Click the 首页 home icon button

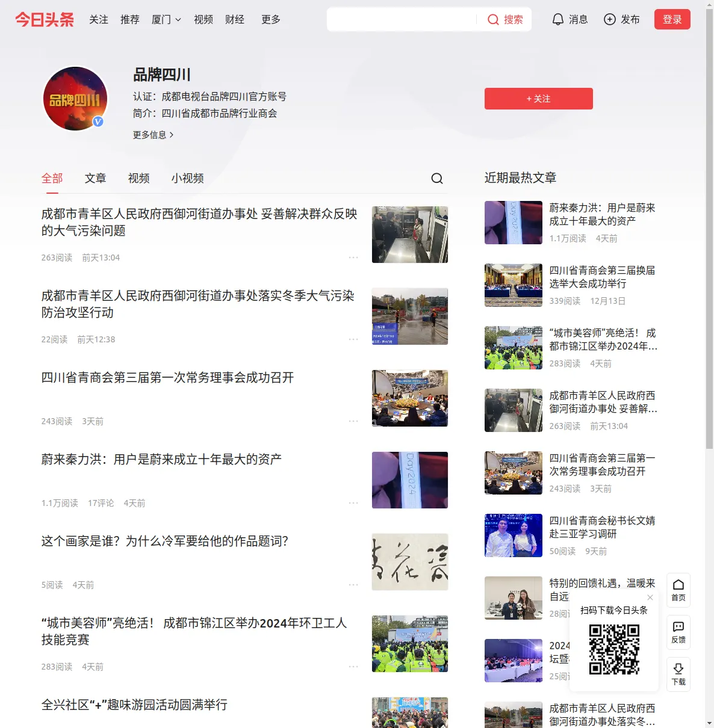(x=678, y=590)
